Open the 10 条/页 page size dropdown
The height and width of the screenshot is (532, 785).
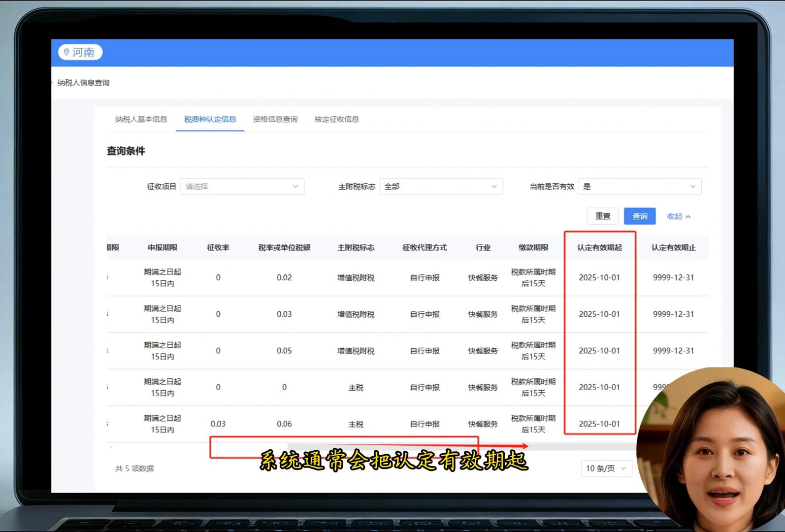tap(606, 468)
